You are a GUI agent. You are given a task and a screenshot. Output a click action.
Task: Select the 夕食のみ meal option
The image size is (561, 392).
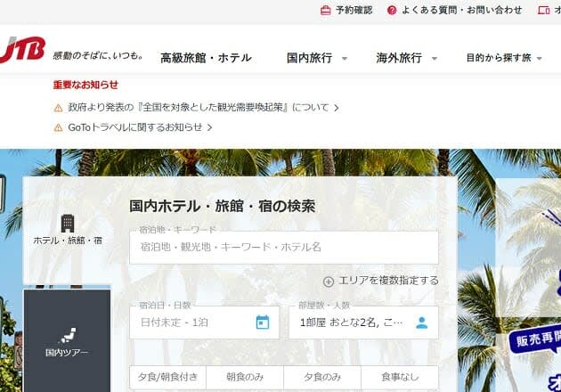coord(321,378)
